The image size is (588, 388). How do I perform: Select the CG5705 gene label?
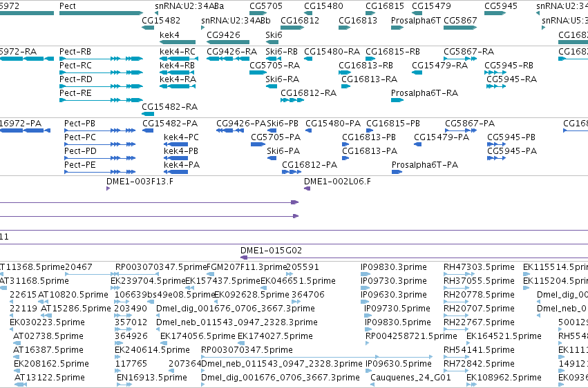(266, 6)
